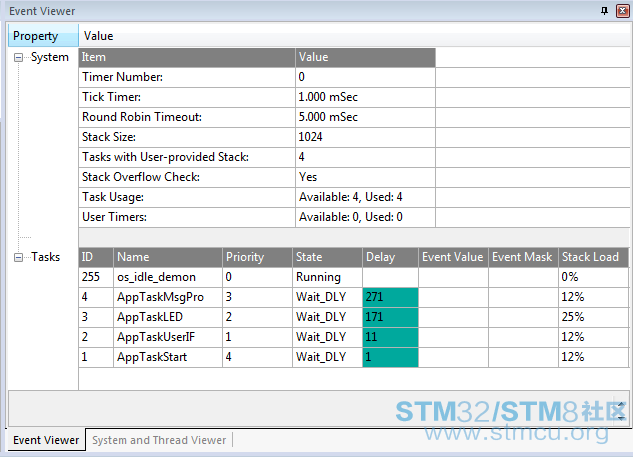The height and width of the screenshot is (457, 633).
Task: Click the Yes overflow check value
Action: [308, 177]
